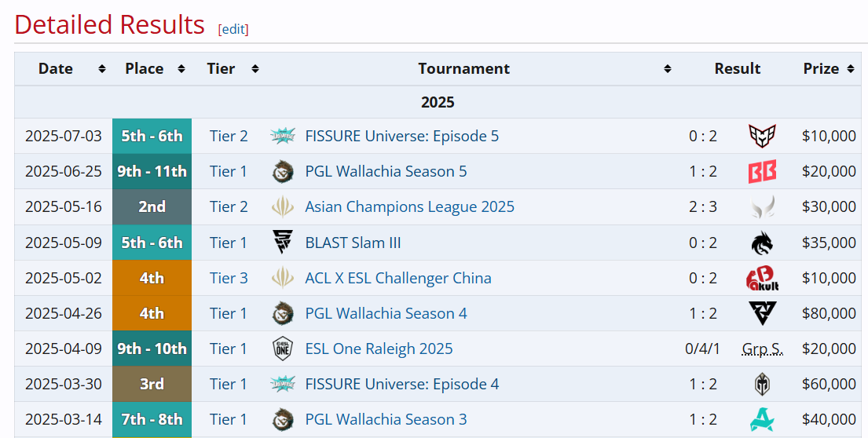Sort by Prize column arrows
The width and height of the screenshot is (868, 438).
(x=851, y=68)
